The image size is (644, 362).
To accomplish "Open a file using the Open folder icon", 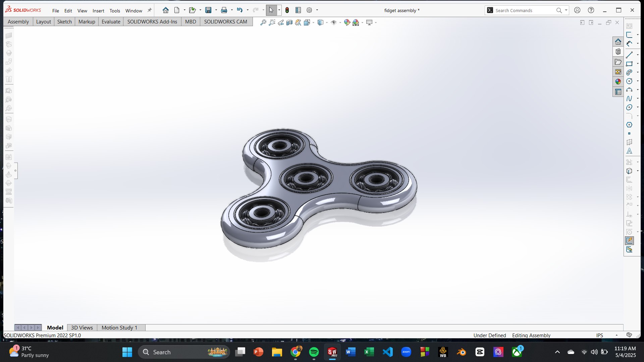I will [192, 10].
